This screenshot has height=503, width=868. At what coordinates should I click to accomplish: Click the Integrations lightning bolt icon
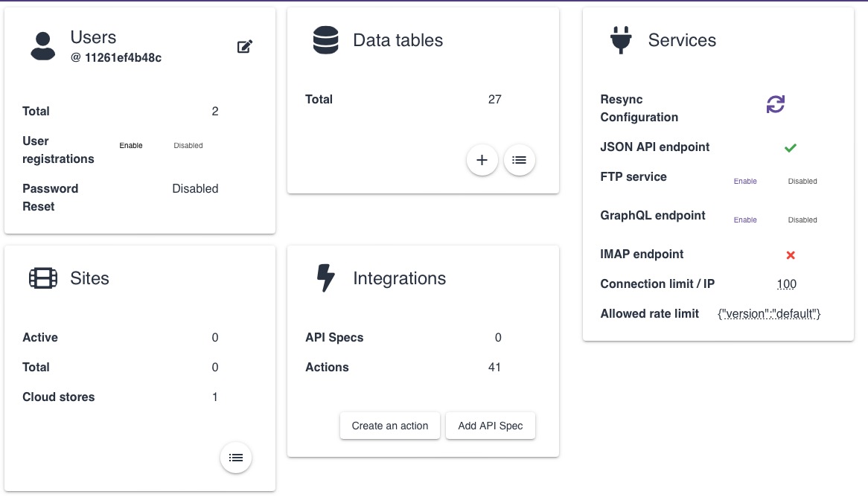(x=325, y=278)
